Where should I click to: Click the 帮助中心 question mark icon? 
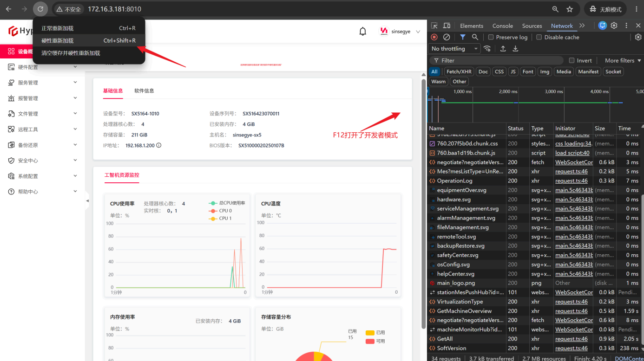(12, 192)
